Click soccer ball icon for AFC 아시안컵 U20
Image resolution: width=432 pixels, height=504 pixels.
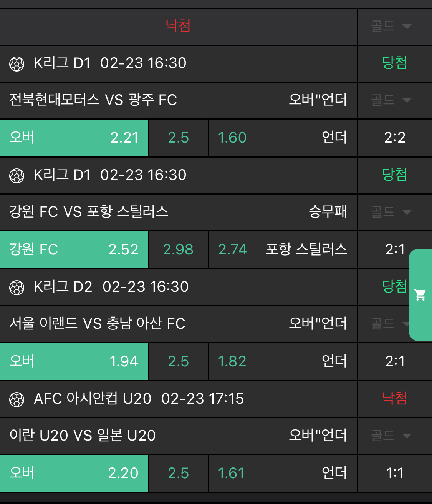point(17,399)
